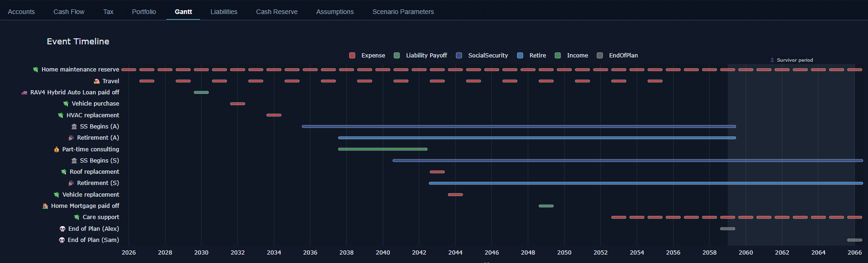Click the 'Liability Payoff' legend text
The width and height of the screenshot is (868, 263).
click(x=426, y=56)
